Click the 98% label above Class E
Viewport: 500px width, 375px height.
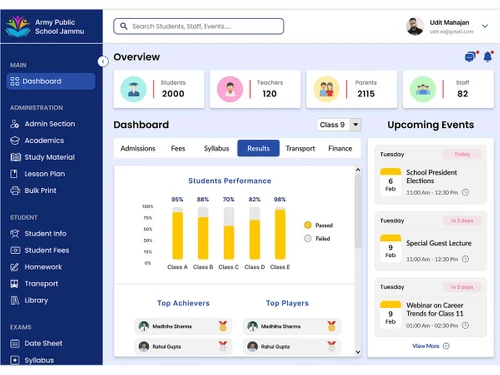click(280, 199)
